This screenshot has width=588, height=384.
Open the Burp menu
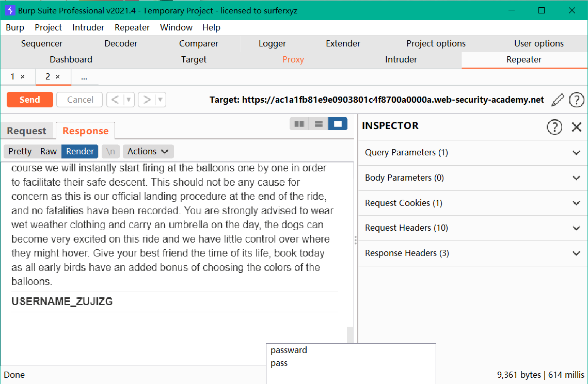tap(15, 28)
